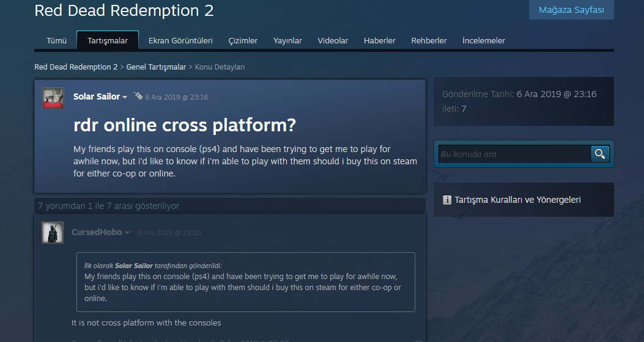
Task: Switch to the Videolar tab
Action: coord(333,40)
